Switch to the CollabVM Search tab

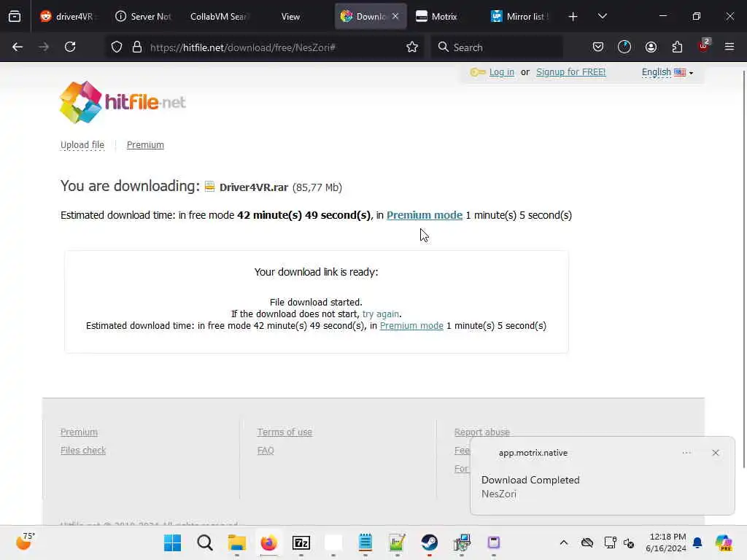pos(219,17)
